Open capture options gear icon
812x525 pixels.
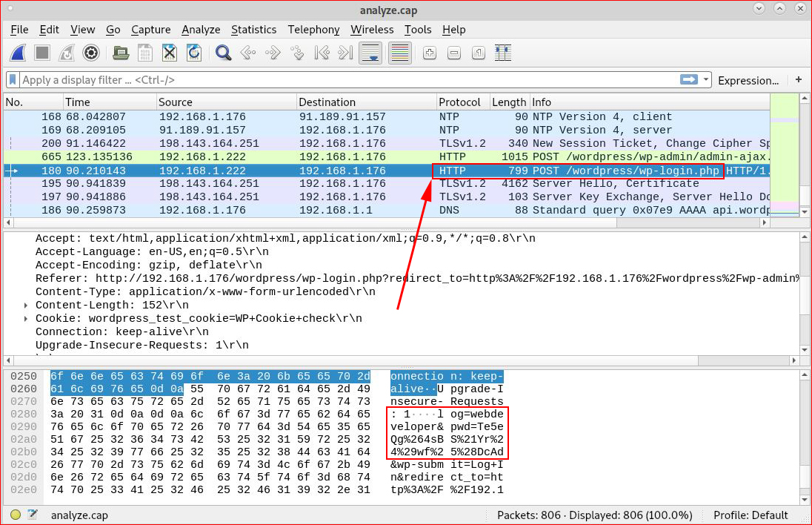[x=90, y=53]
